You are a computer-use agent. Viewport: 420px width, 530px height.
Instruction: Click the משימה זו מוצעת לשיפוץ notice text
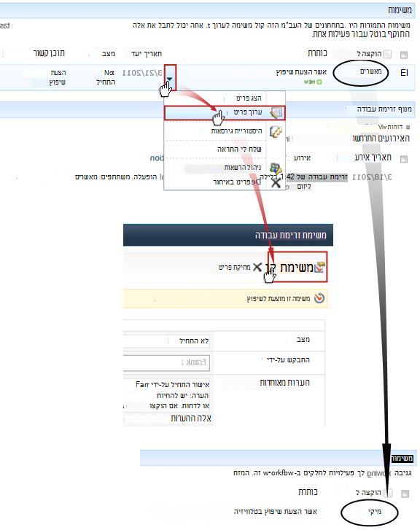click(279, 298)
